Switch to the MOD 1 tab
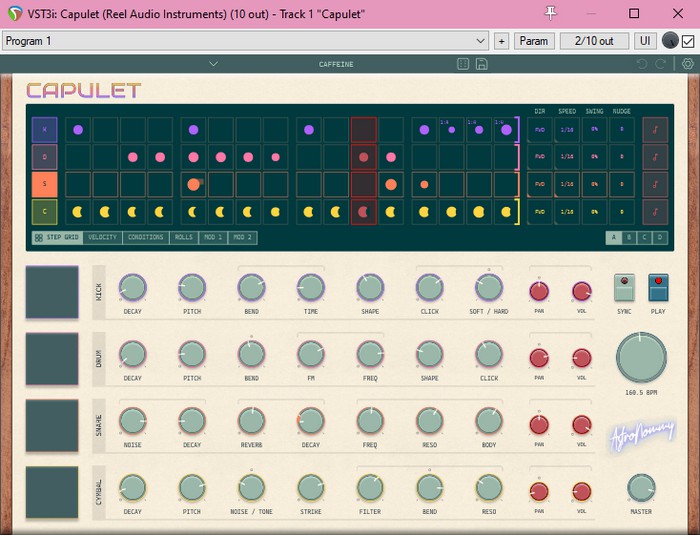The width and height of the screenshot is (700, 535). (213, 238)
